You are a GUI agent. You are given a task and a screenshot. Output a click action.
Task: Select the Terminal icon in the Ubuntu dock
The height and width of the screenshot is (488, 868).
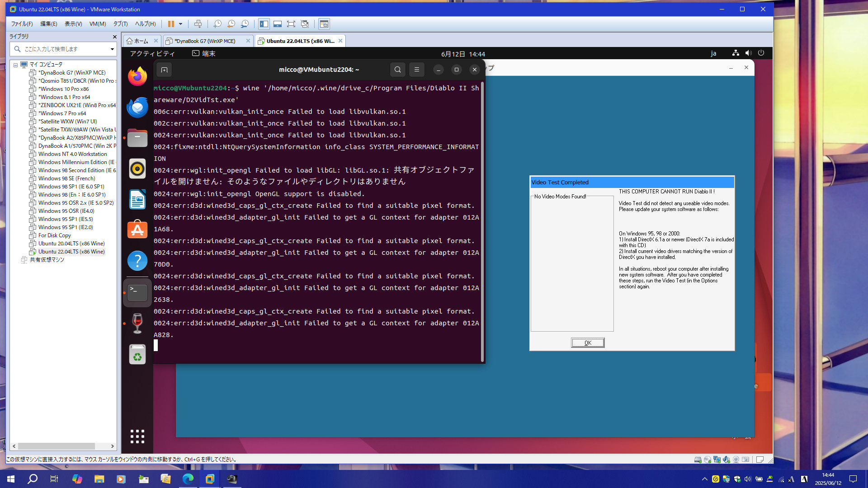[x=137, y=292]
